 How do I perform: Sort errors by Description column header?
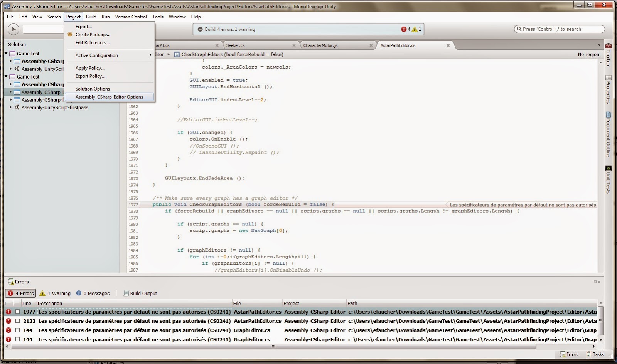pos(134,304)
